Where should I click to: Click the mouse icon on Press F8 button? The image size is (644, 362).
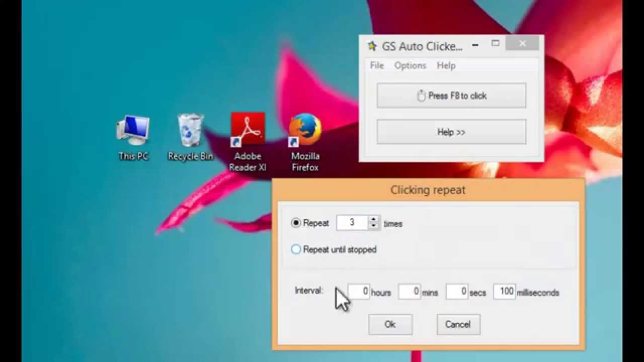pyautogui.click(x=420, y=95)
